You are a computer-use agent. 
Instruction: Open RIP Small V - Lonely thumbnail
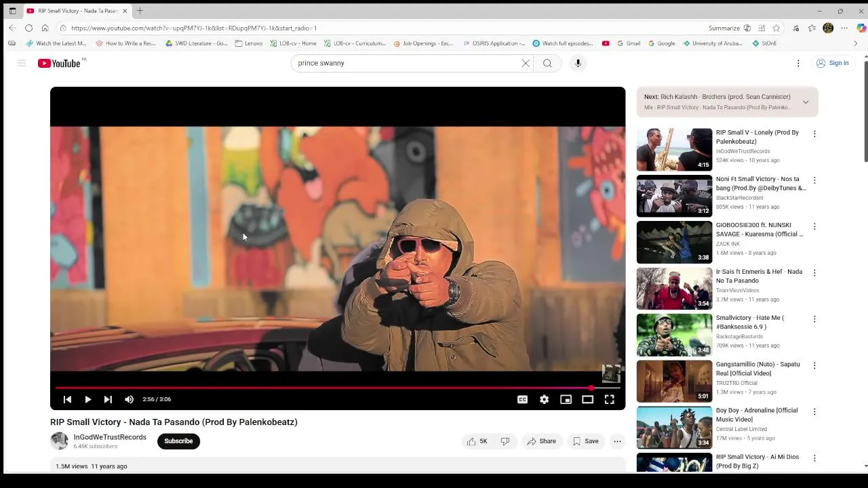[674, 149]
